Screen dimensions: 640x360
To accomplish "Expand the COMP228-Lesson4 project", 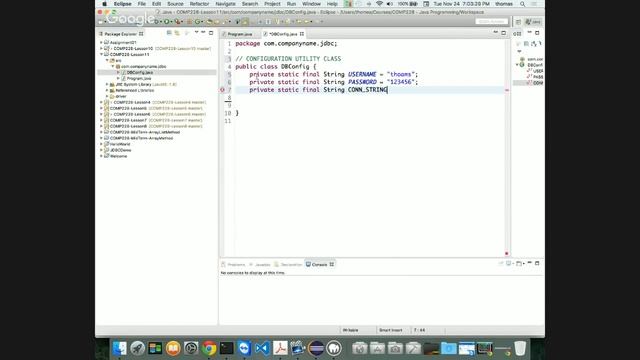I will tap(101, 102).
